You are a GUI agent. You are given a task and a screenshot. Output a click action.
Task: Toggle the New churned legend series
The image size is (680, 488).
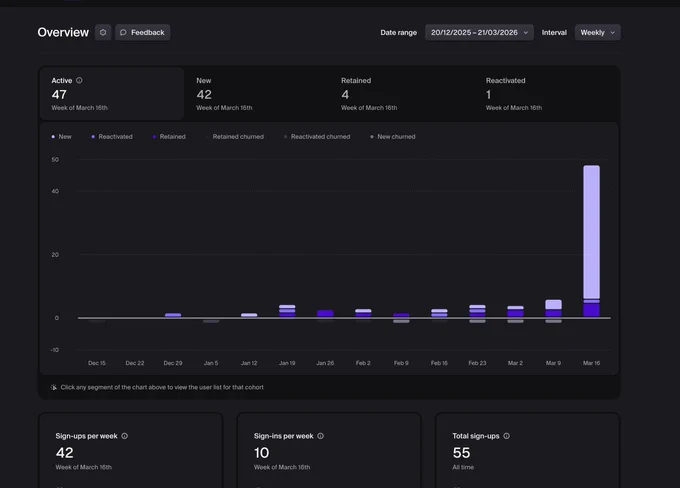coord(392,137)
